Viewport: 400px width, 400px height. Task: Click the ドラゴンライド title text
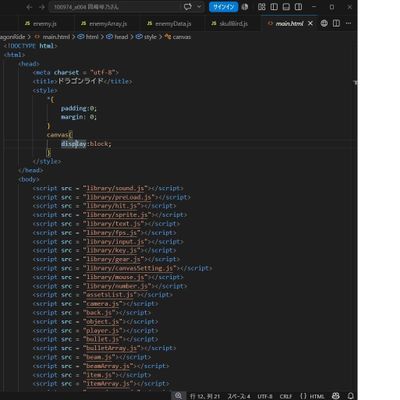[80, 81]
